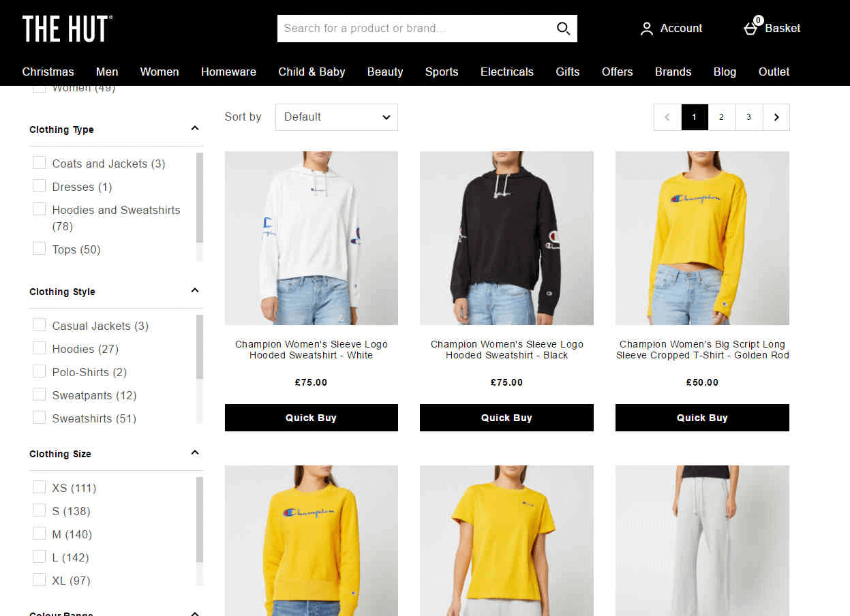Image resolution: width=850 pixels, height=616 pixels.
Task: Select size L checkbox
Action: (40, 557)
